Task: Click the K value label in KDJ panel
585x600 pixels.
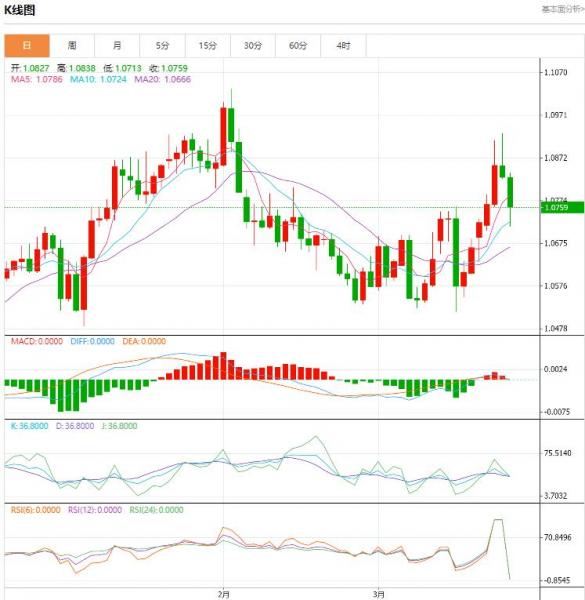Action: 29,426
